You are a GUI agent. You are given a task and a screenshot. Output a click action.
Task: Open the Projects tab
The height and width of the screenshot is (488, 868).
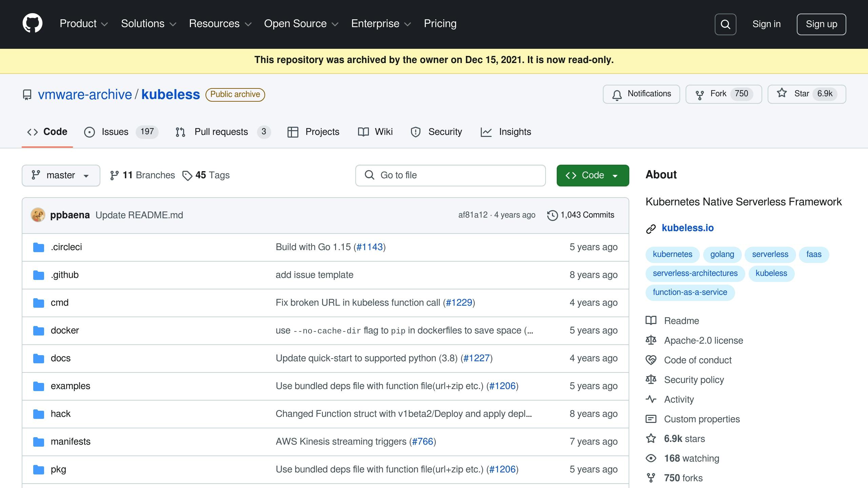[313, 132]
